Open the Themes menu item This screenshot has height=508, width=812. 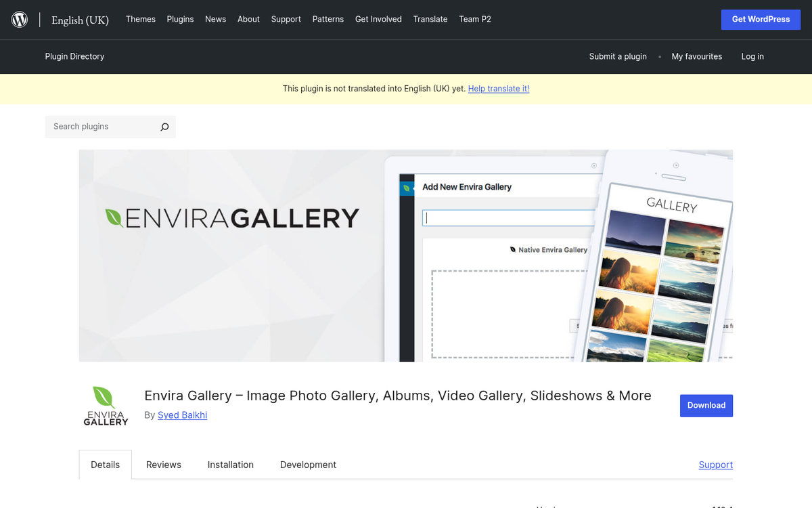(x=140, y=19)
